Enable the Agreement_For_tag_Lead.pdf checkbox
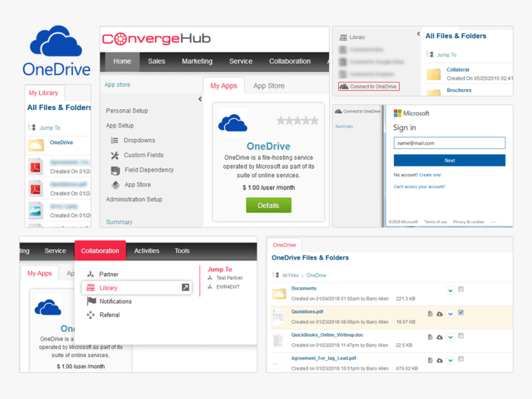Image resolution: width=532 pixels, height=399 pixels. point(460,360)
